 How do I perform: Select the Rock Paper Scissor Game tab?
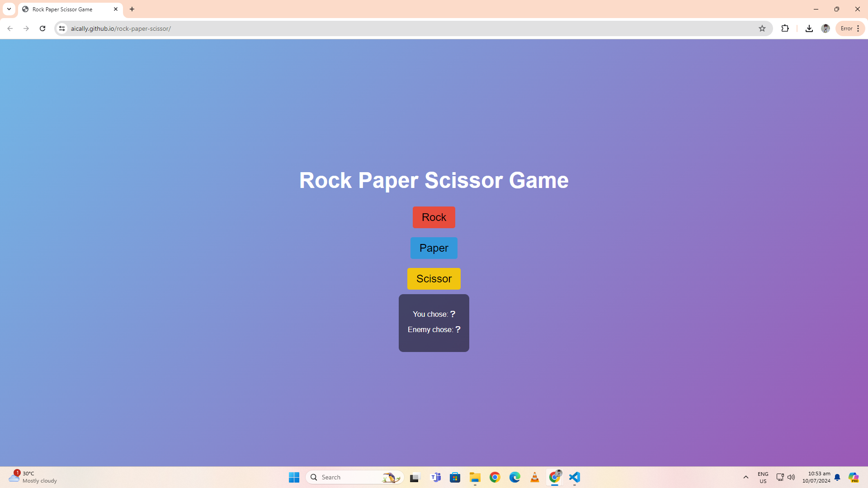63,9
